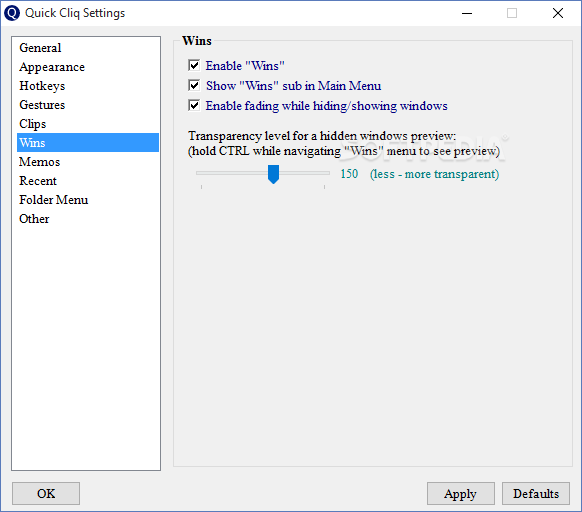582x512 pixels.
Task: Restore defaults with the Defaults button
Action: click(536, 493)
